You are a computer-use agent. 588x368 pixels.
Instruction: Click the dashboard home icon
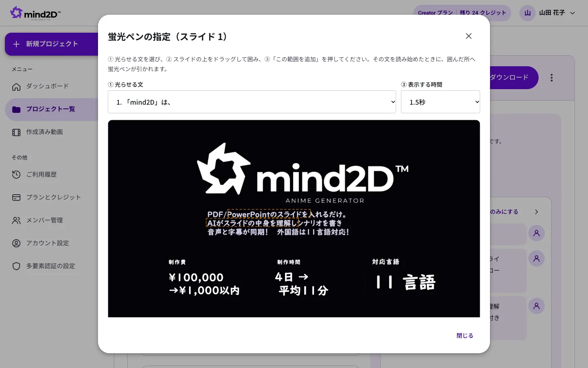[16, 87]
